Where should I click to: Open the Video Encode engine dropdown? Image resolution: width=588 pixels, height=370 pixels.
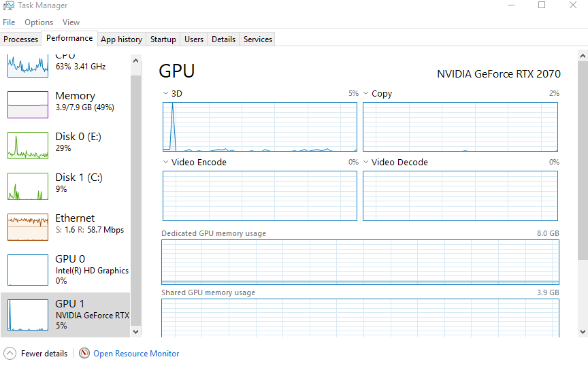click(x=166, y=163)
